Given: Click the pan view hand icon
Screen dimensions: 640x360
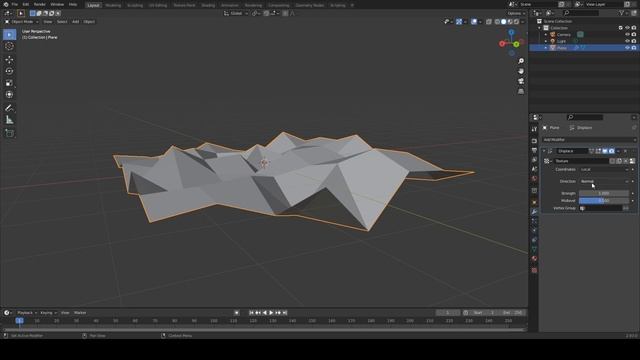Looking at the screenshot, I should (x=521, y=71).
